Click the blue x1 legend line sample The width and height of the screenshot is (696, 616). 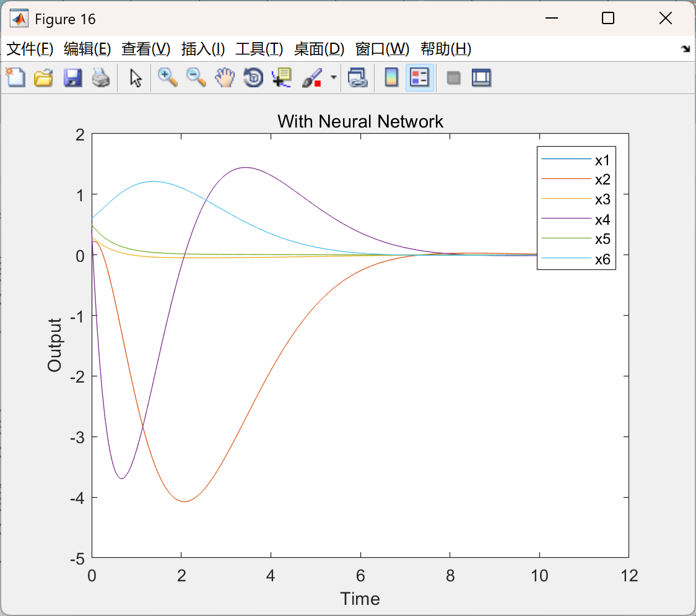[567, 159]
